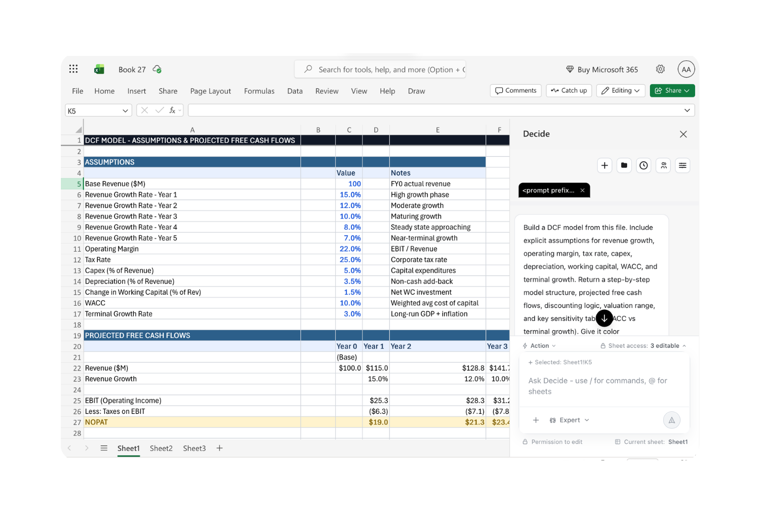Select the WACC label cell
Screen dimensions: 760x532
pos(192,303)
